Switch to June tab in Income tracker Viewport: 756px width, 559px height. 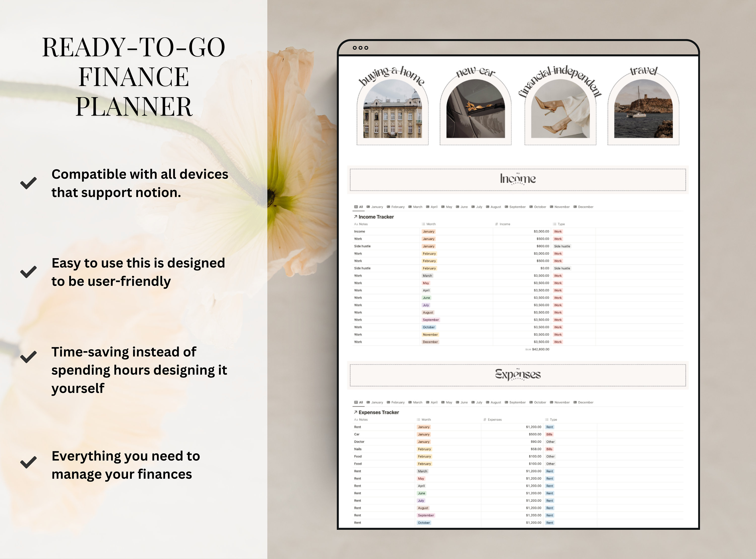[462, 207]
